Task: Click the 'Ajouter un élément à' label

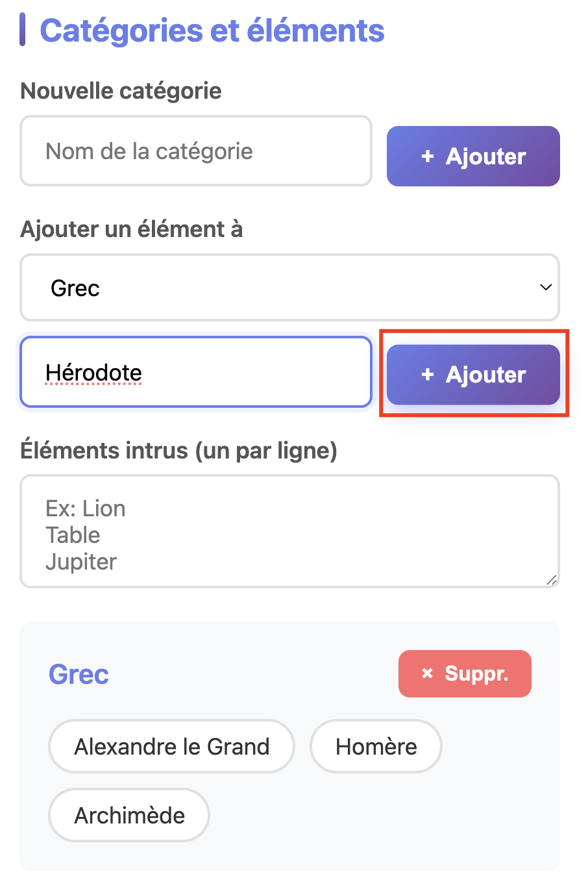Action: (132, 229)
